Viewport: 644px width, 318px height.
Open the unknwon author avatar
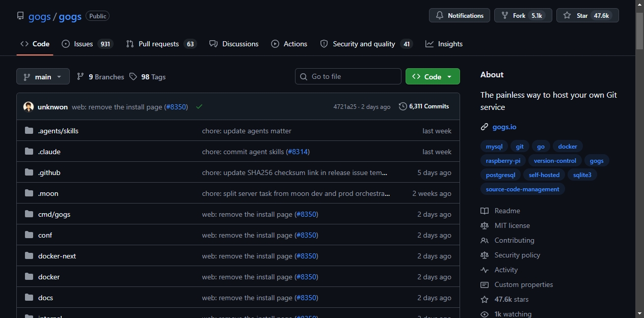click(x=29, y=107)
